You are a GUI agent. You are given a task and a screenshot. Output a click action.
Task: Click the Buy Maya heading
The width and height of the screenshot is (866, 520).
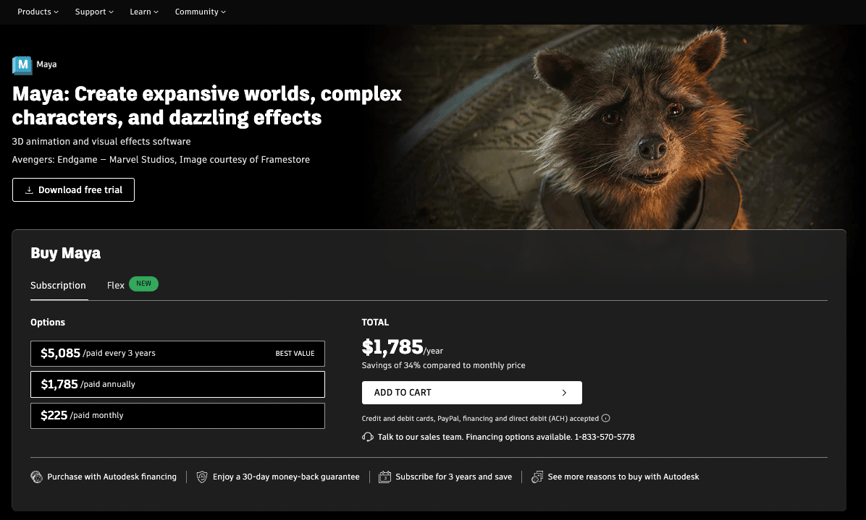point(65,253)
